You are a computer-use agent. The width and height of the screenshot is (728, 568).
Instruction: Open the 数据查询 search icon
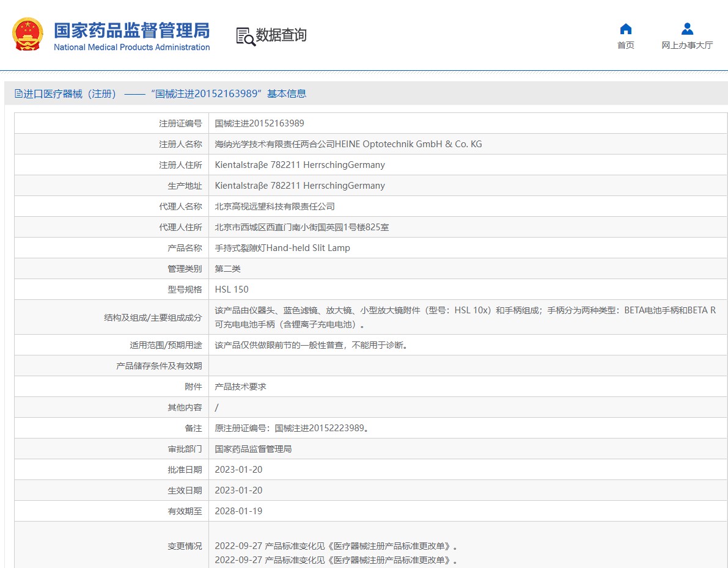point(246,37)
